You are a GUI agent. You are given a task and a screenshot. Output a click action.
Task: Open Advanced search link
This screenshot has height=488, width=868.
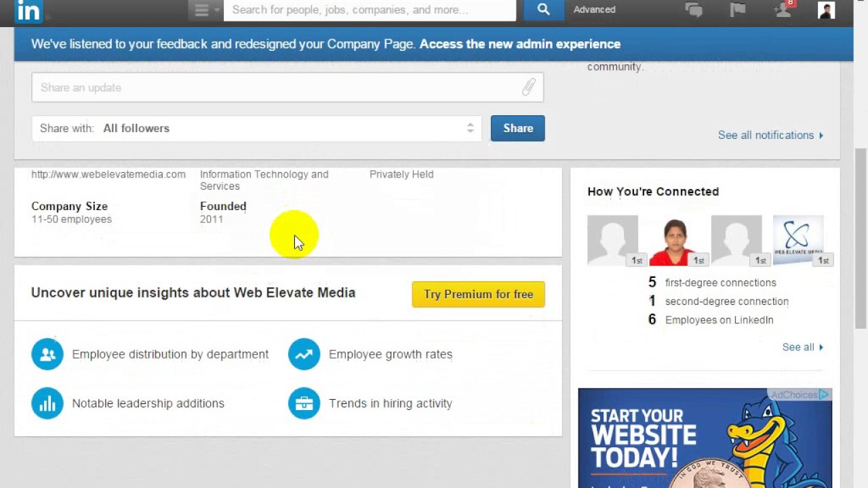coord(595,10)
